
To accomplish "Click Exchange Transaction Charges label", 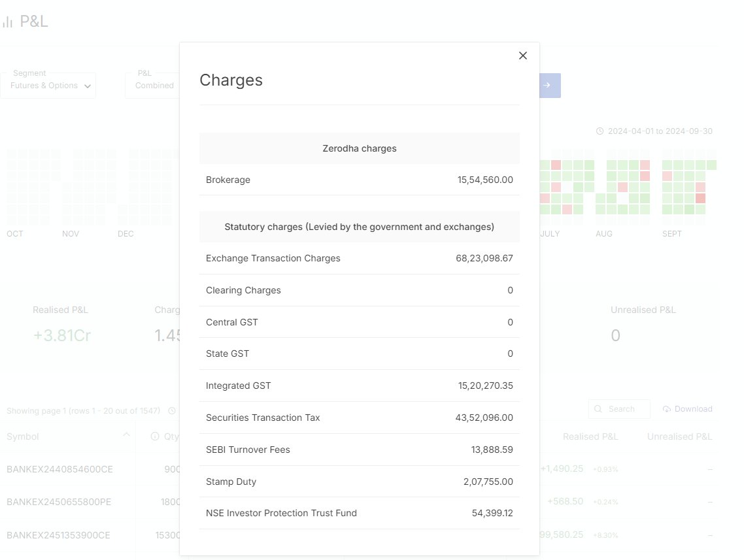I will point(273,258).
